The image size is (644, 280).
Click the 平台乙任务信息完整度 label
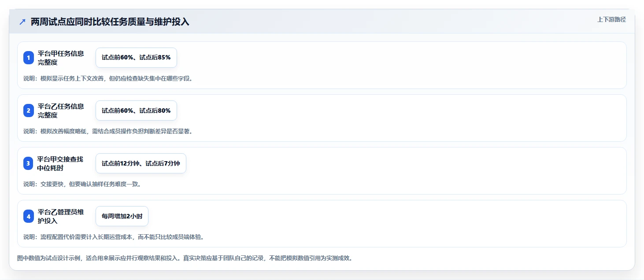61,111
